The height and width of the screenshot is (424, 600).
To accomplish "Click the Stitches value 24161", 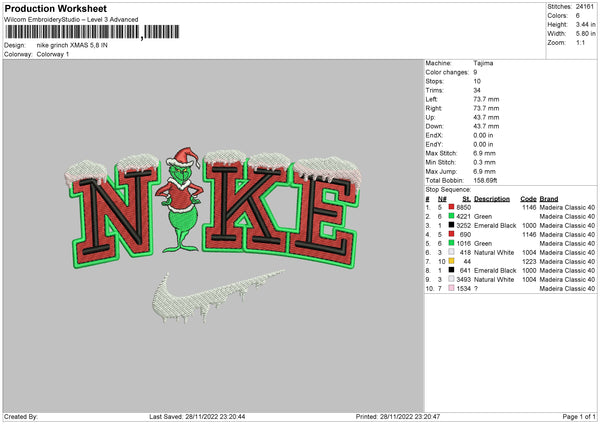I will [x=585, y=7].
